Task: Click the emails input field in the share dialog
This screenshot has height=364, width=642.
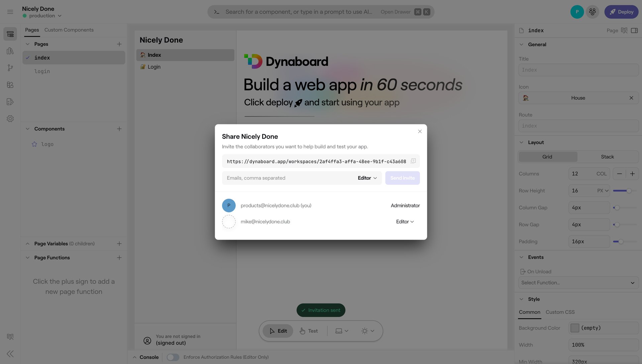Action: [284, 178]
